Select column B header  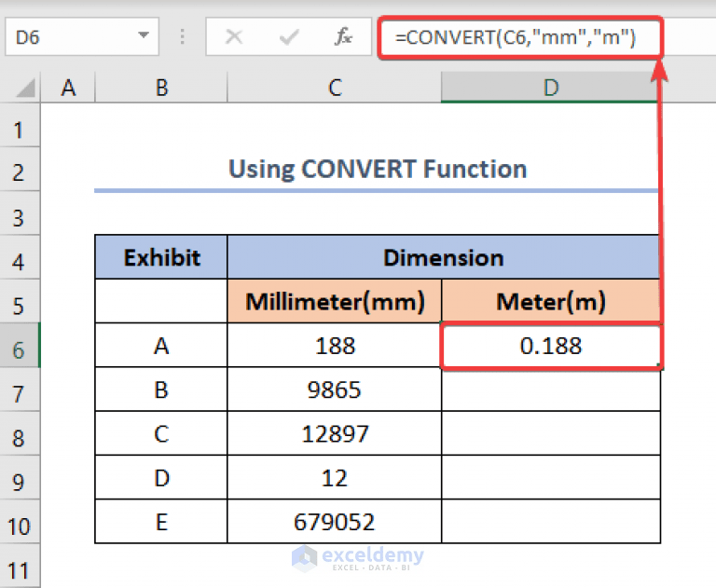tap(161, 88)
